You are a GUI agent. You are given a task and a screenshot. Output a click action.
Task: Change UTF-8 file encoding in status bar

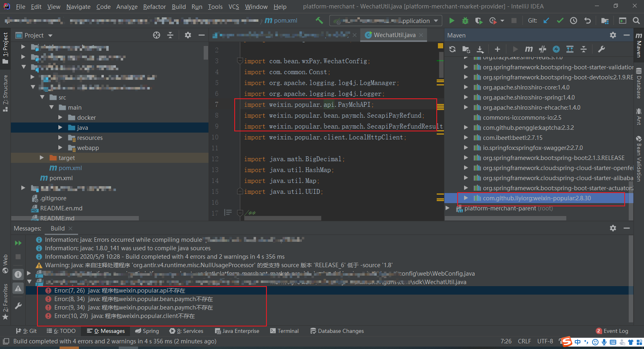pyautogui.click(x=545, y=341)
